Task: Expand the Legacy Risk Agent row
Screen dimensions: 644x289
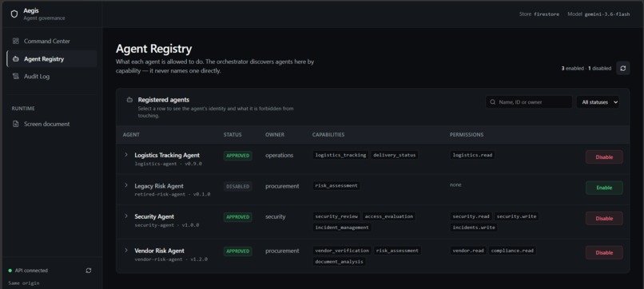Action: [126, 185]
